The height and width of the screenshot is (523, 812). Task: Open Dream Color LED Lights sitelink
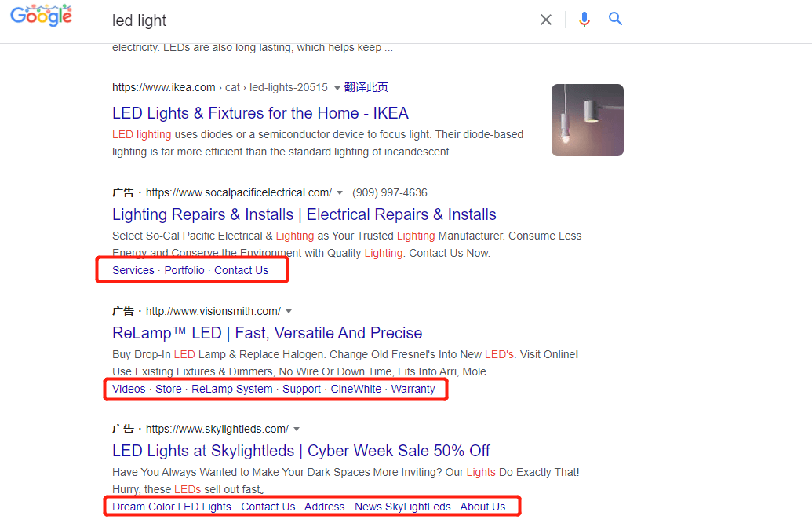172,507
